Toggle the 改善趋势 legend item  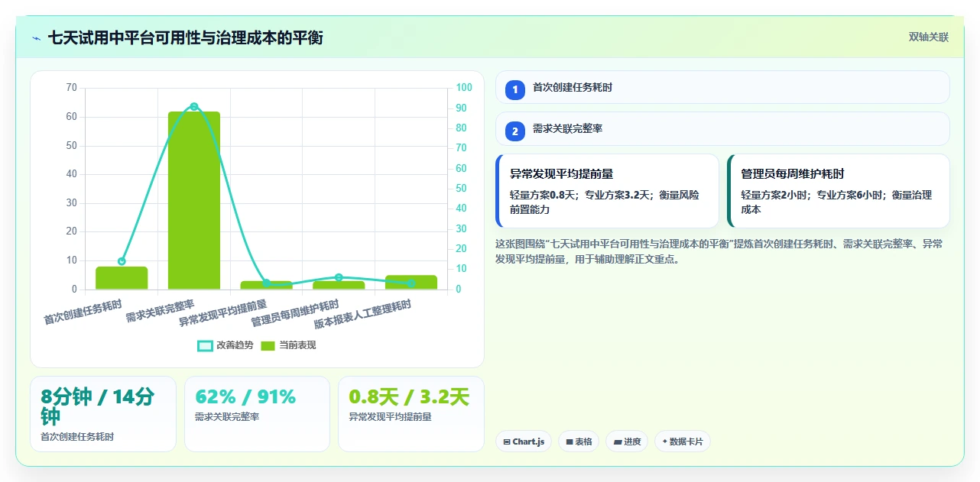[226, 345]
